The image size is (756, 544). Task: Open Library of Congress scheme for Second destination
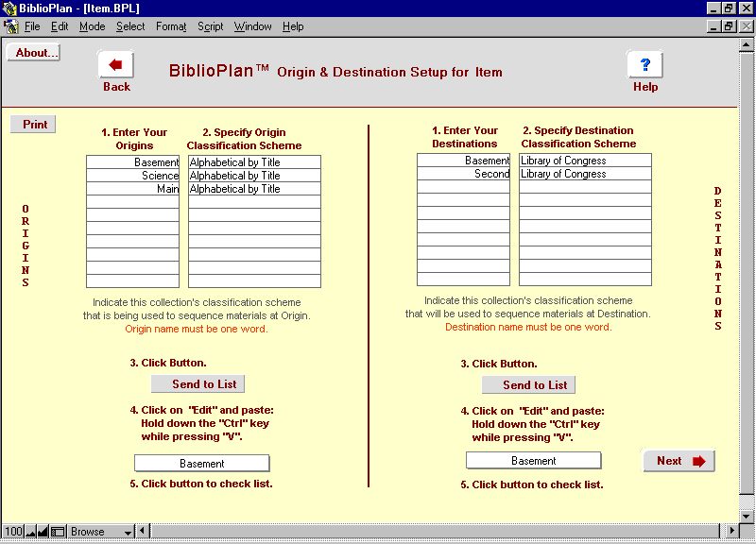[x=585, y=174]
